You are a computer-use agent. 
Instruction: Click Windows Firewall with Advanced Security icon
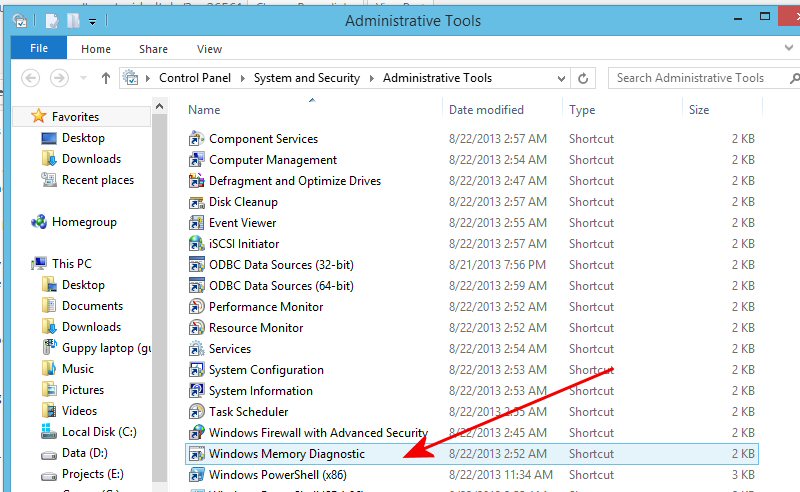[196, 433]
